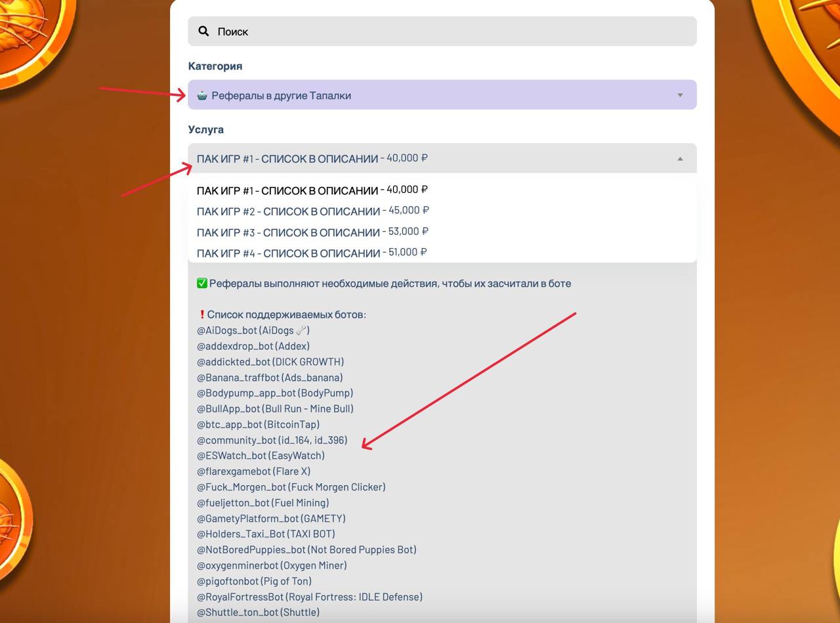Click the pot icon in category field
The width and height of the screenshot is (840, 623).
pyautogui.click(x=202, y=95)
